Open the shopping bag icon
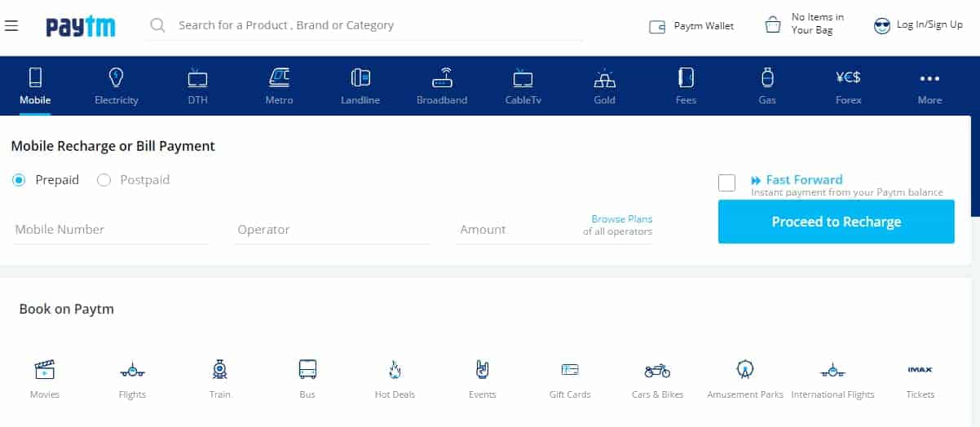 [x=773, y=24]
